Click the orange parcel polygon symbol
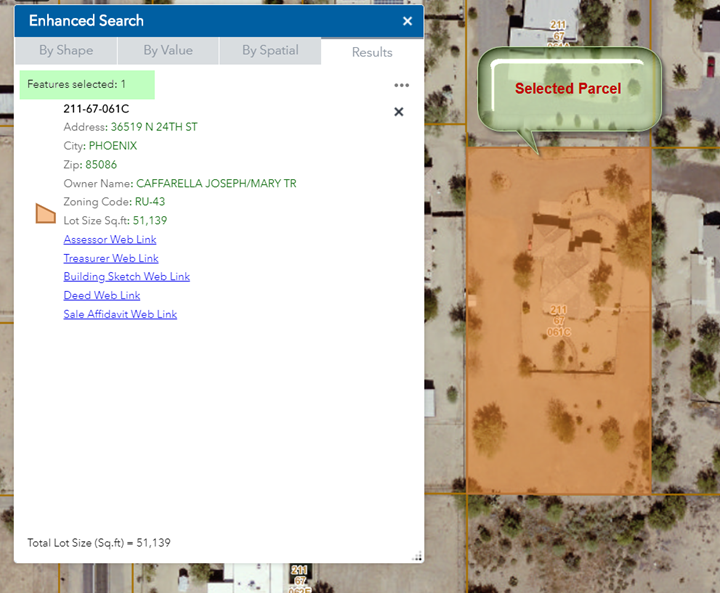Viewport: 720px width, 593px height. 45,213
